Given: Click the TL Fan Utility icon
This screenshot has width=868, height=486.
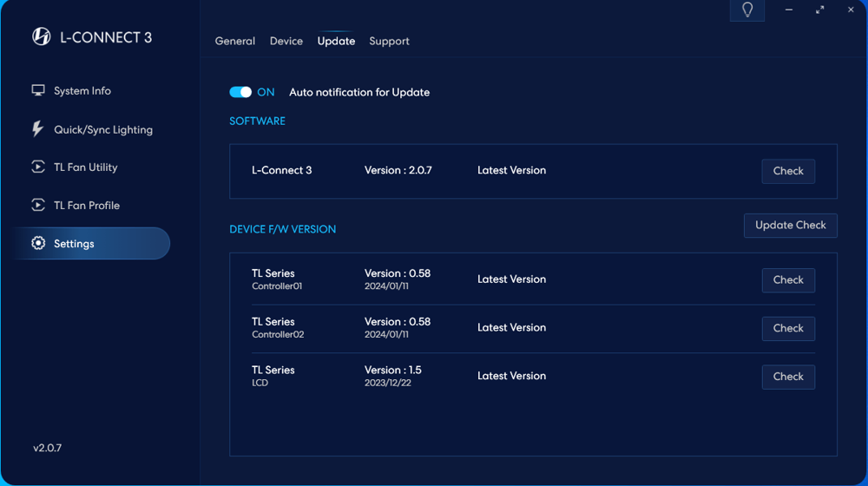Looking at the screenshot, I should (x=38, y=167).
